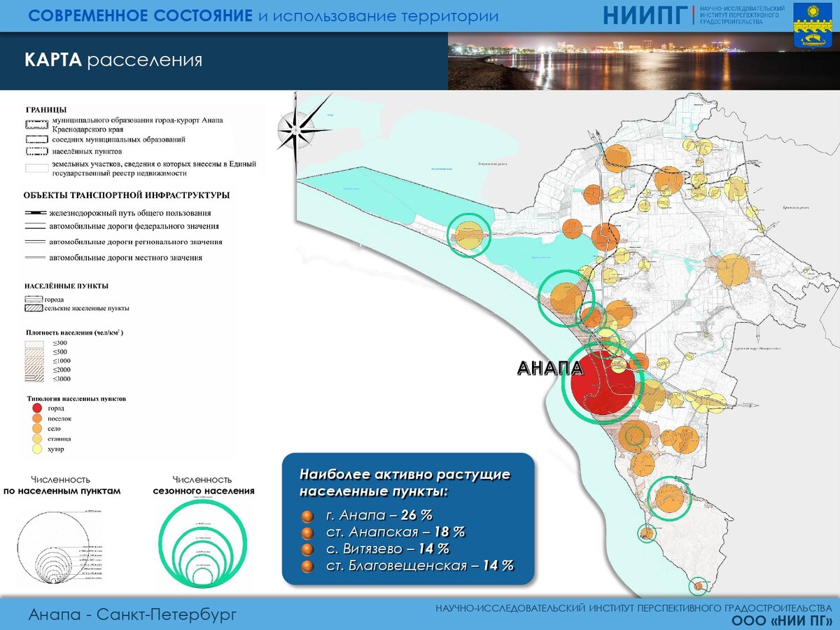Screen dimensions: 840x630
Task: Click the local roads line symbol
Action: 36,258
